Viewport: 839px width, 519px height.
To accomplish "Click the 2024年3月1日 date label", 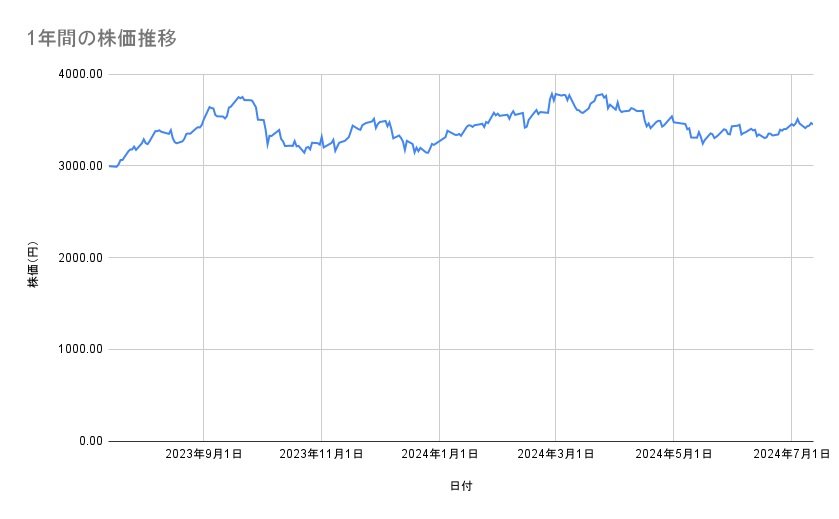I will 556,454.
